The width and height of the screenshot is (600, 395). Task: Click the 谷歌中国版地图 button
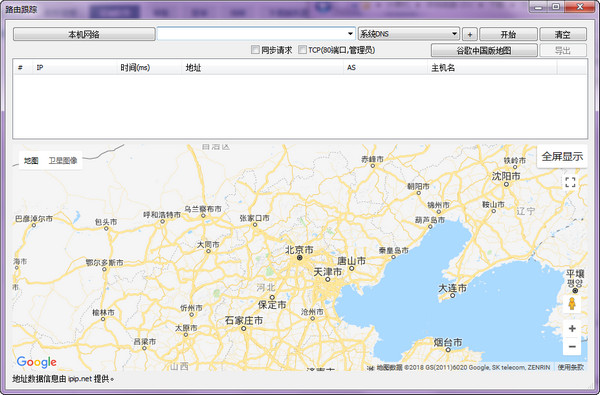pos(484,51)
